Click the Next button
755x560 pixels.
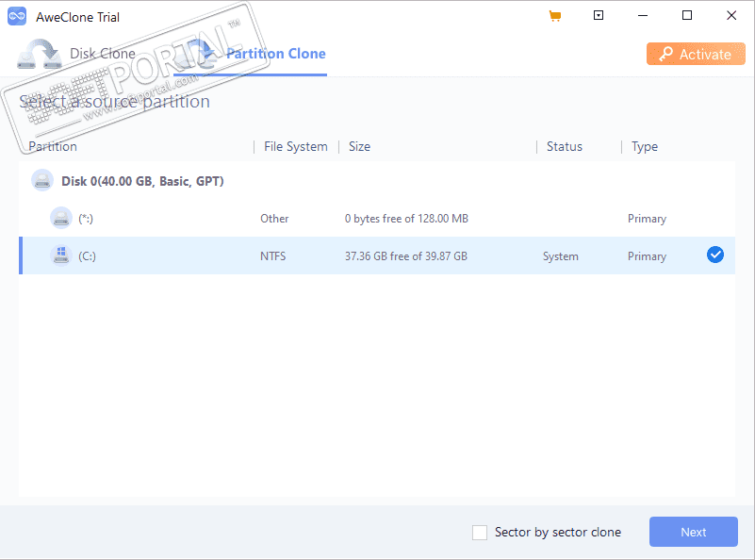(x=694, y=532)
